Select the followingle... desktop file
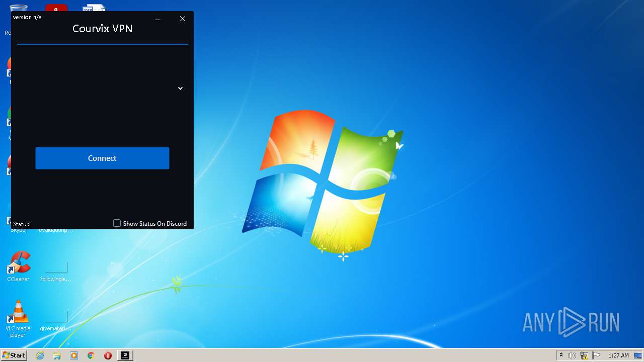Screen dimensions: 644x362 pos(56,271)
